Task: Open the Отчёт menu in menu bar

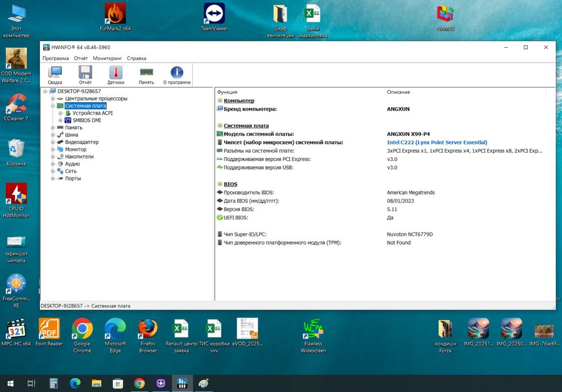Action: click(x=80, y=58)
